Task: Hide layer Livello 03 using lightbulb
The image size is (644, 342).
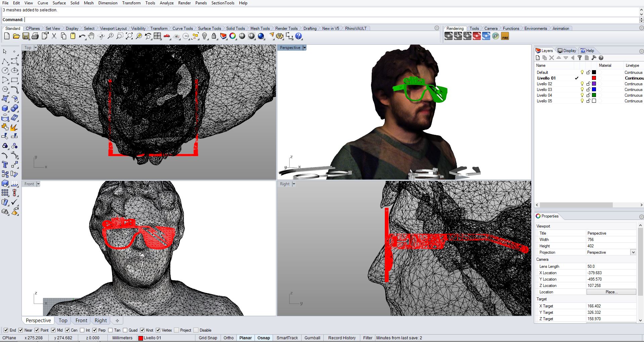Action: click(x=582, y=90)
